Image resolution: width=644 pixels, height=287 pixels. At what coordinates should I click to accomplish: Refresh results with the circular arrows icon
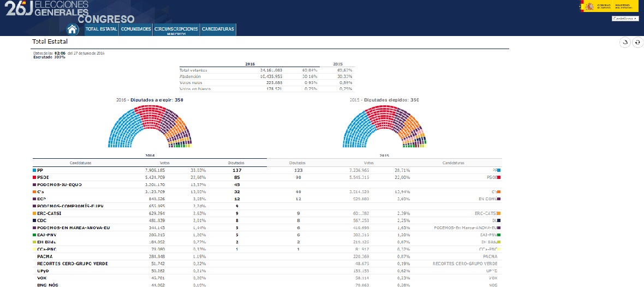(637, 42)
